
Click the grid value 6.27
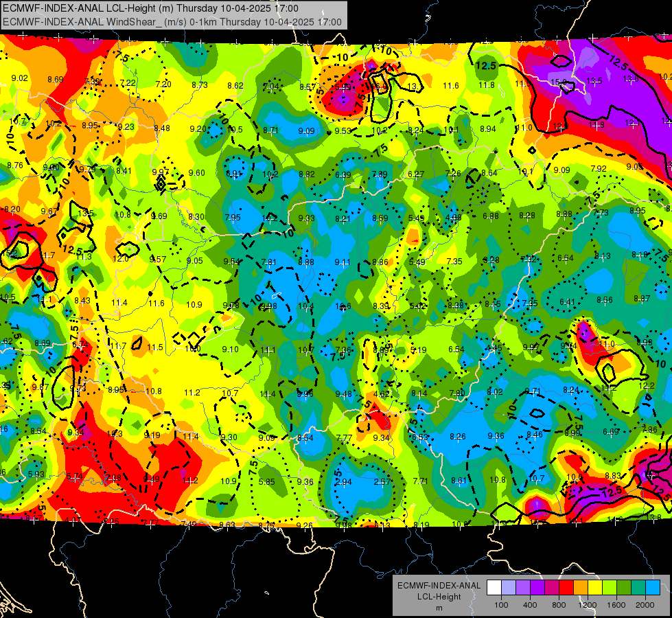click(x=416, y=174)
